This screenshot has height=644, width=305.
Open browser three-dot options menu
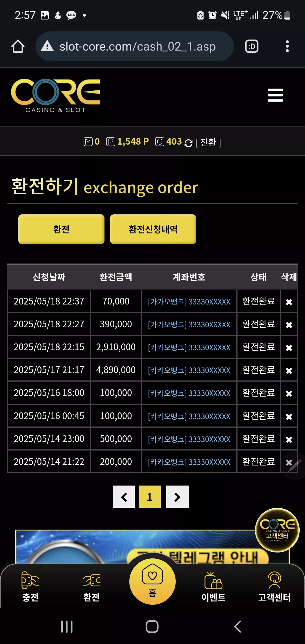[287, 46]
